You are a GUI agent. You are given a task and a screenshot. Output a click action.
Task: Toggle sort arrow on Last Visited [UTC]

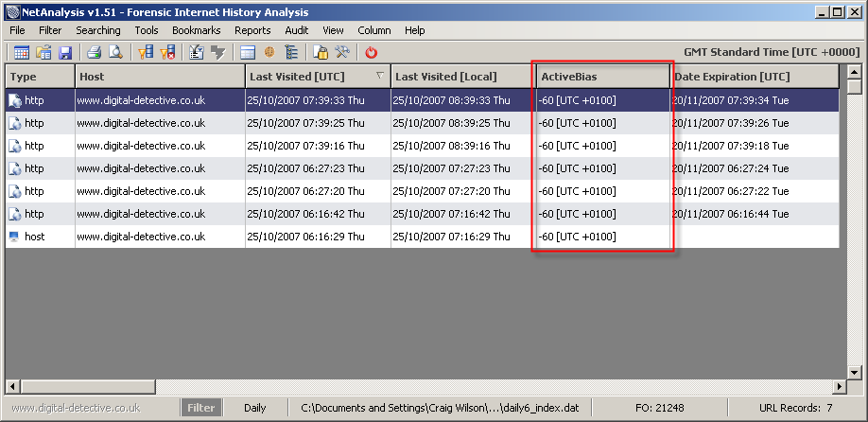pyautogui.click(x=380, y=76)
